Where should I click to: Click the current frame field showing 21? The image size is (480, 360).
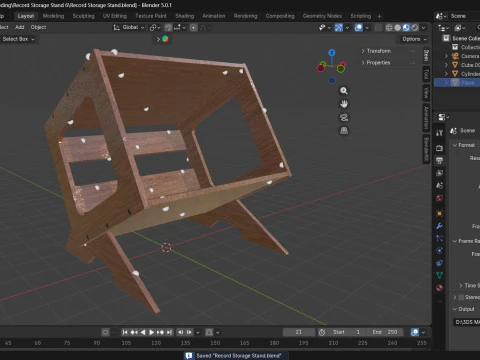pyautogui.click(x=299, y=332)
